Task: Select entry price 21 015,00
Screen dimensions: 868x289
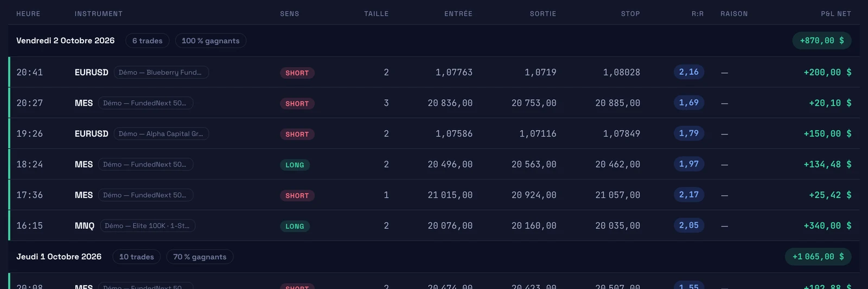Action: [x=450, y=195]
